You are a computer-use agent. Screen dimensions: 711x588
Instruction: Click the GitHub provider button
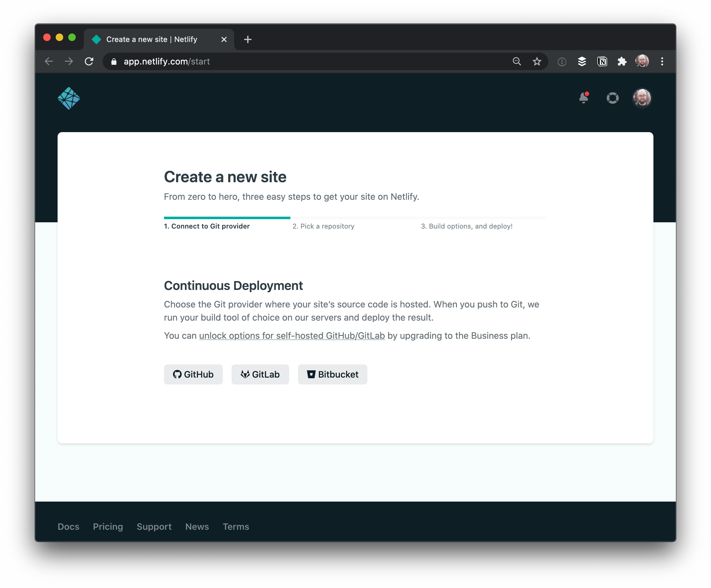click(193, 374)
